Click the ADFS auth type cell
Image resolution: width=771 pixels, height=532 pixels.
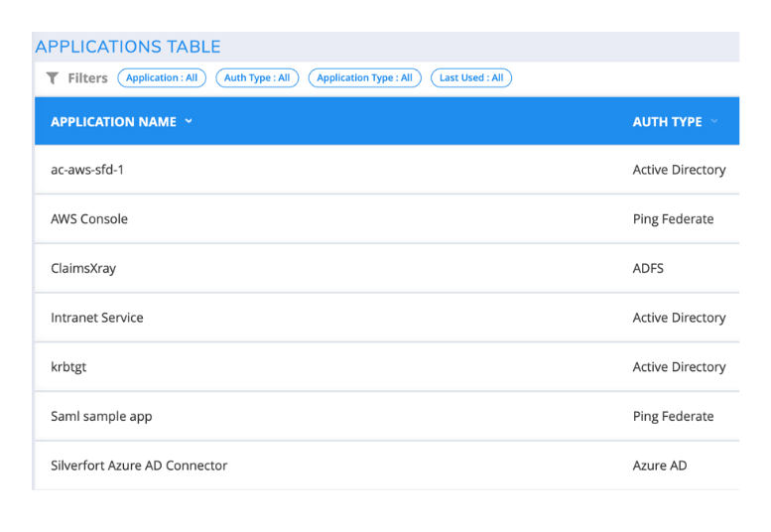coord(648,269)
